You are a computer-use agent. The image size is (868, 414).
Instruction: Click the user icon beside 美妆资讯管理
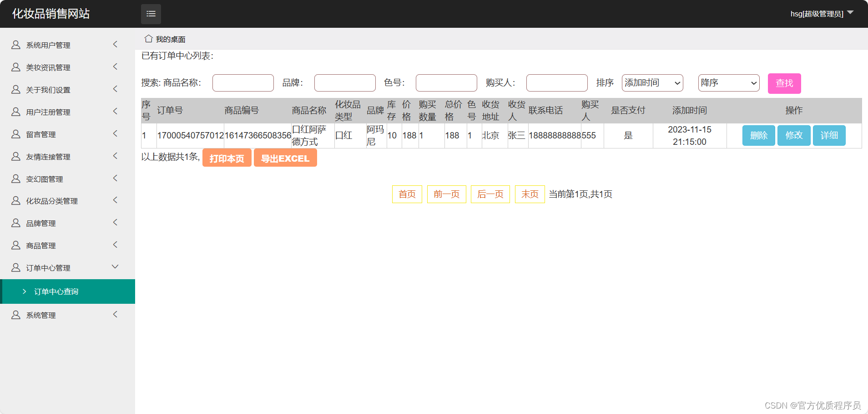point(16,67)
